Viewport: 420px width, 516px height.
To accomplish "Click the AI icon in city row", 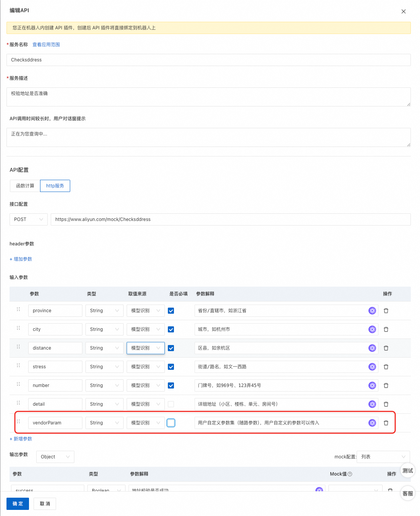I will (372, 329).
